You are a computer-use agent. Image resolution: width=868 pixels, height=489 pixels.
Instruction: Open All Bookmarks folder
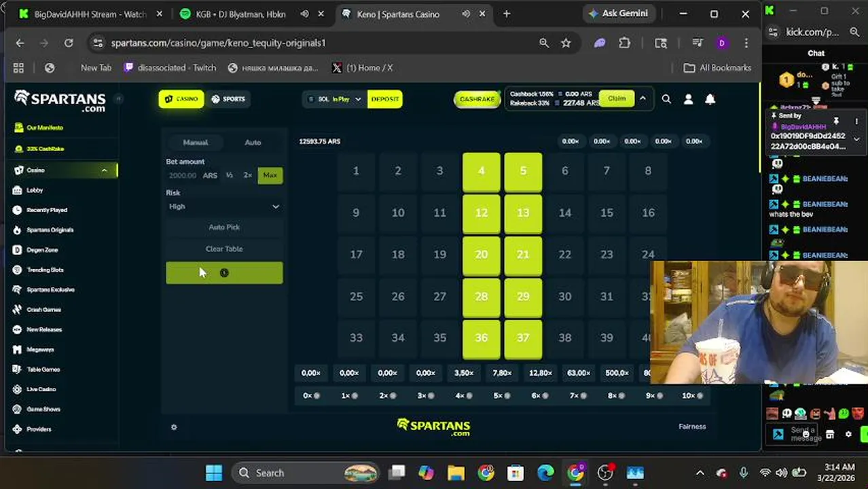tap(717, 68)
